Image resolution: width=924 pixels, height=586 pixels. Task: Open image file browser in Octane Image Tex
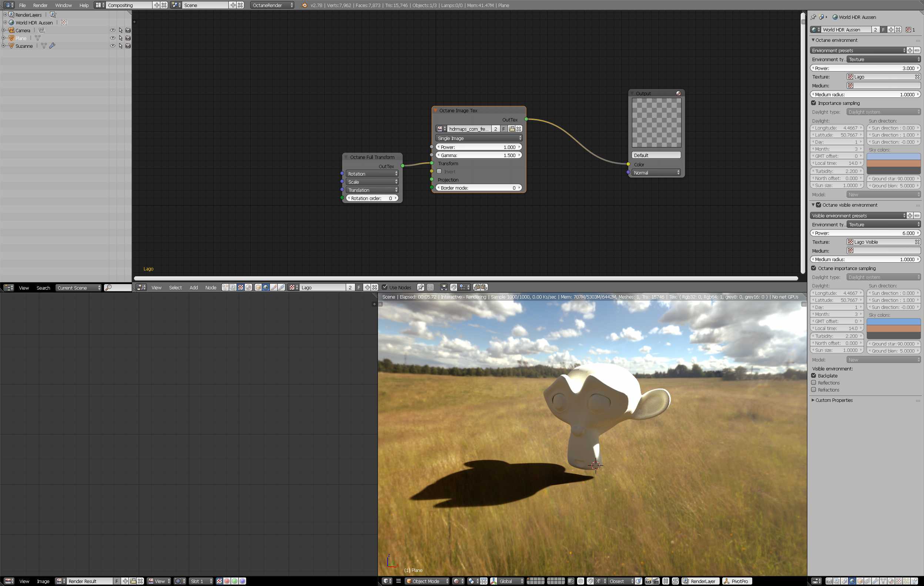click(512, 129)
